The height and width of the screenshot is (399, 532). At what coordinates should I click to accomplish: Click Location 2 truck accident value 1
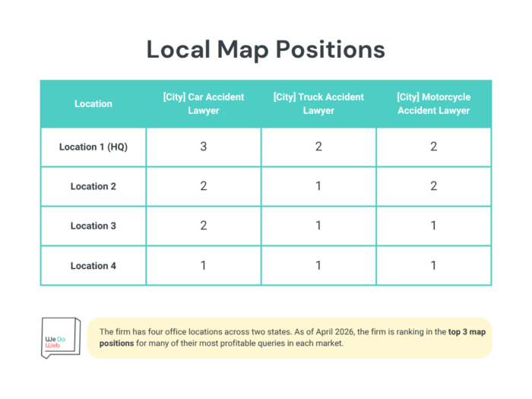pos(318,186)
